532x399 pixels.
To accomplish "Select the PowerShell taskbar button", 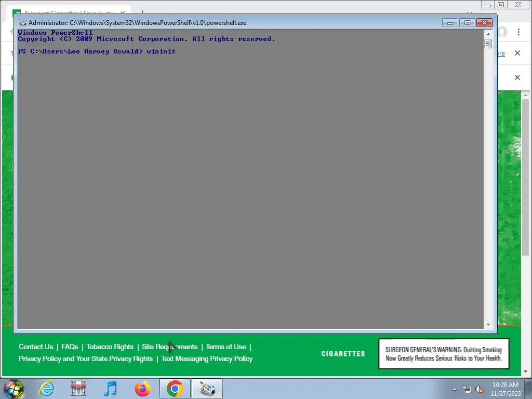I will [207, 389].
